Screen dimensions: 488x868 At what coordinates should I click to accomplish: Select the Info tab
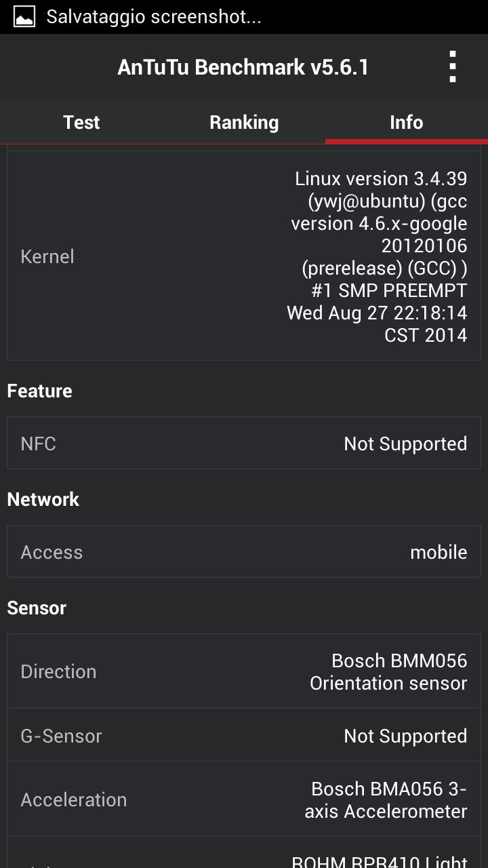pyautogui.click(x=406, y=122)
